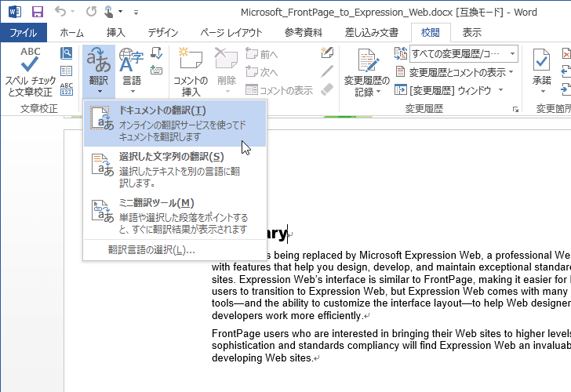Click the 翻訳 translate button
The height and width of the screenshot is (392, 571).
click(99, 71)
